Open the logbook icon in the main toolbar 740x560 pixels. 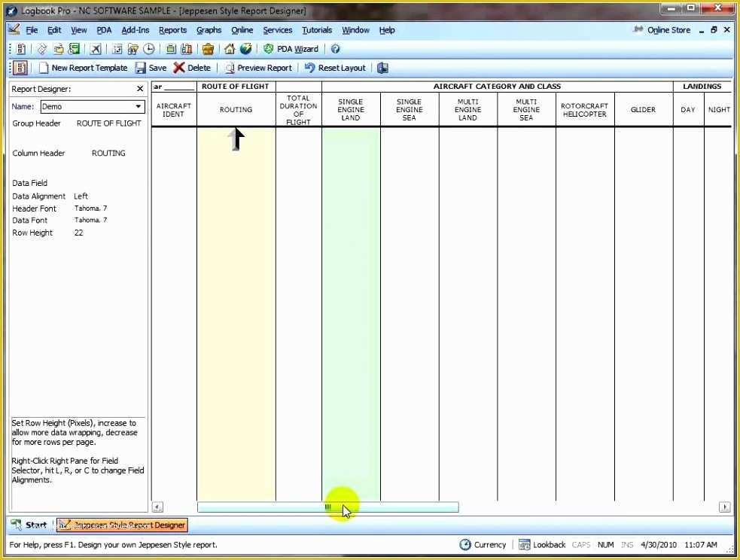pyautogui.click(x=21, y=49)
